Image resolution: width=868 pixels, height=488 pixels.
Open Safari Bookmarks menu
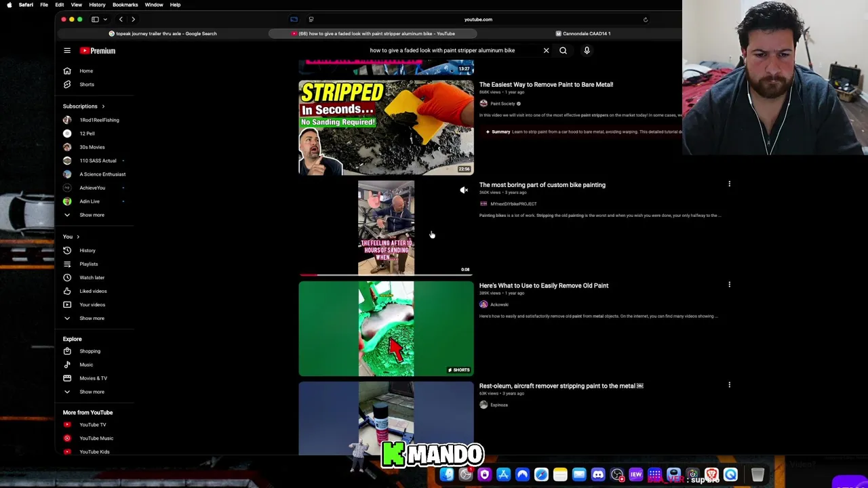point(125,5)
